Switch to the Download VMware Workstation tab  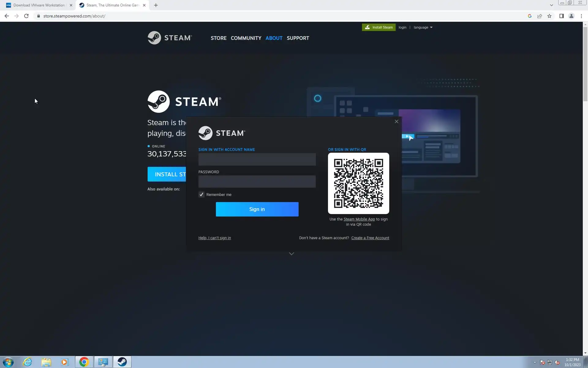pyautogui.click(x=39, y=5)
